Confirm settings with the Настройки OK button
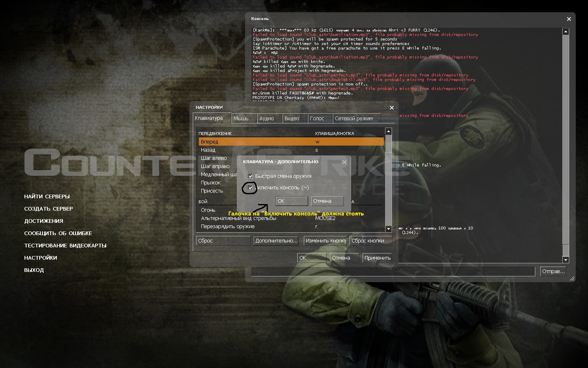The width and height of the screenshot is (588, 368). (x=312, y=258)
